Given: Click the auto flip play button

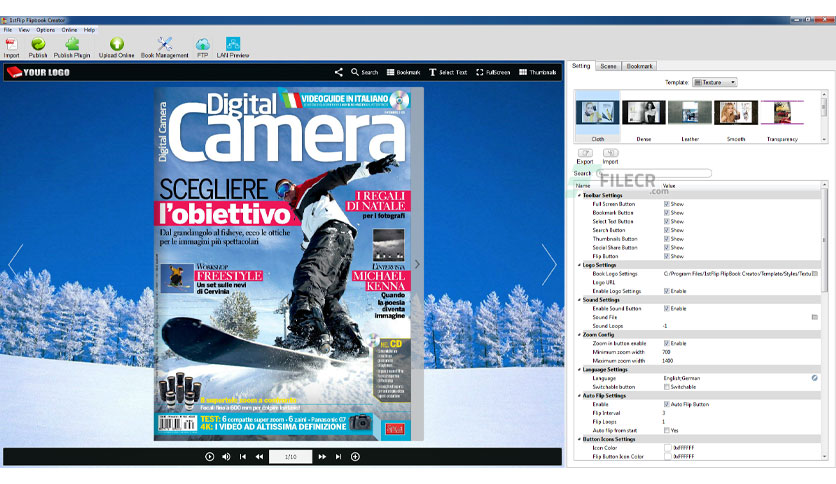Looking at the screenshot, I should coord(210,457).
